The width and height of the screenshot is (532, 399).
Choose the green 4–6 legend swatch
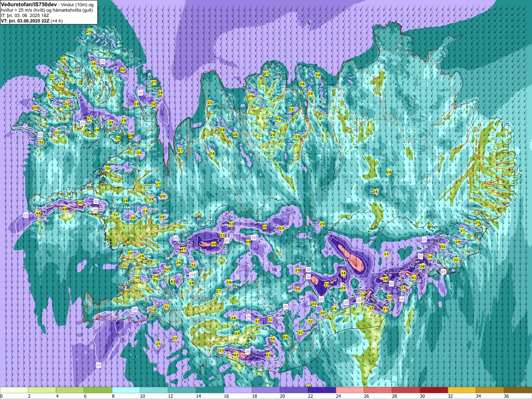[x=70, y=390]
